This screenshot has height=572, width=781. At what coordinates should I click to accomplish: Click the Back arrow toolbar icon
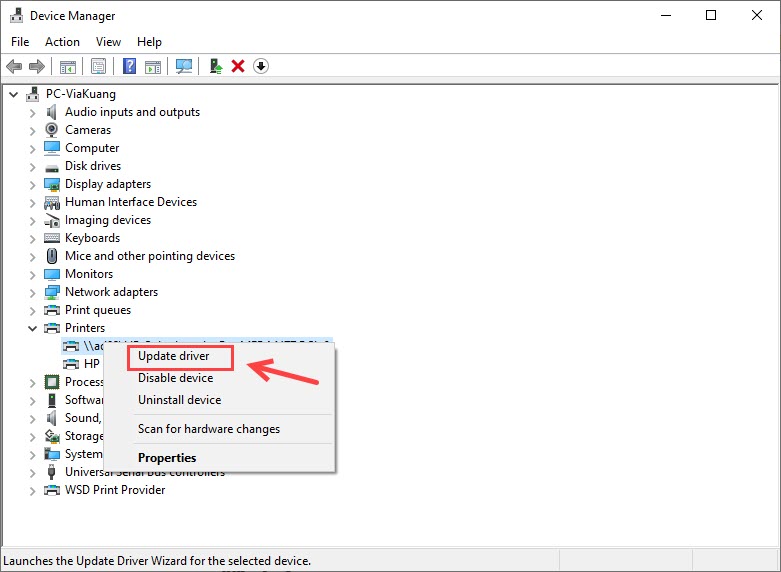point(14,66)
